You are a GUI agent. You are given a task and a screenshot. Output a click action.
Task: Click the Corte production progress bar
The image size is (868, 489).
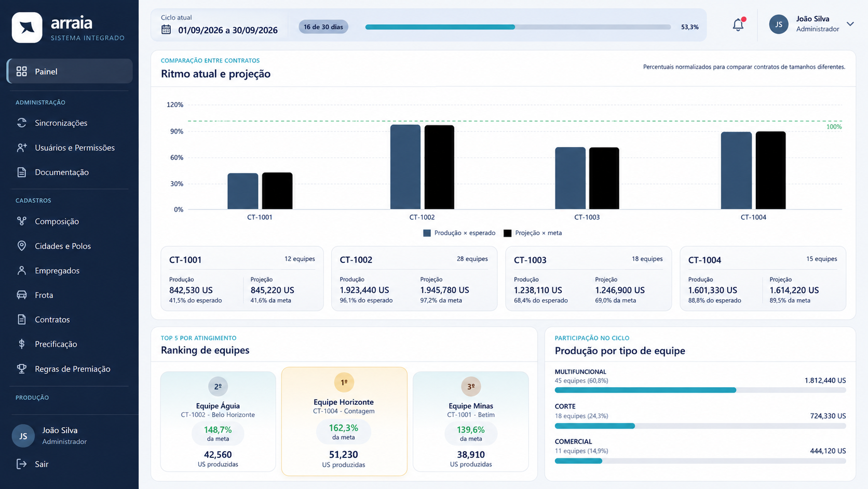point(700,426)
